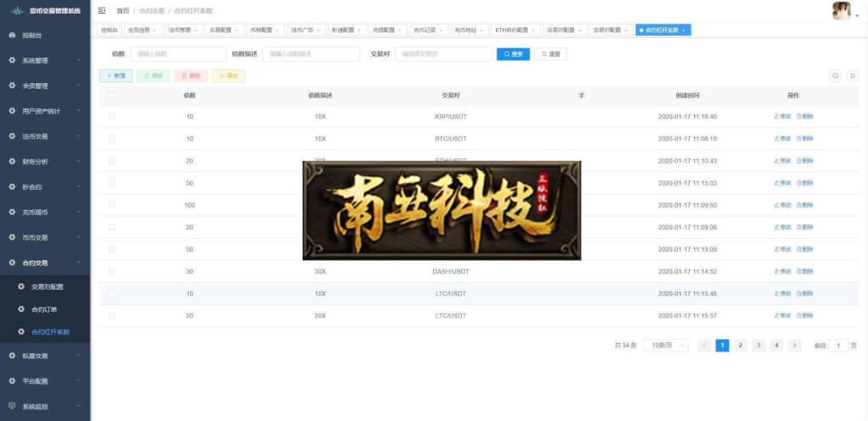
Task: Expand the 法币交易 sidebar menu
Action: click(45, 136)
